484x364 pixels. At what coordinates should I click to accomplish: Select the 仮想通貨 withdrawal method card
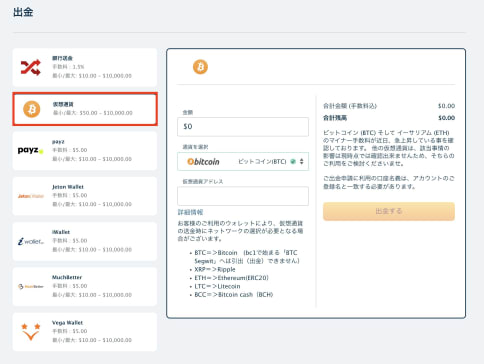point(85,109)
